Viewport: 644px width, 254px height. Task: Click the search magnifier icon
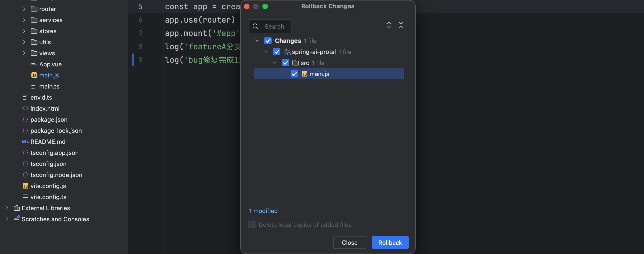[255, 26]
